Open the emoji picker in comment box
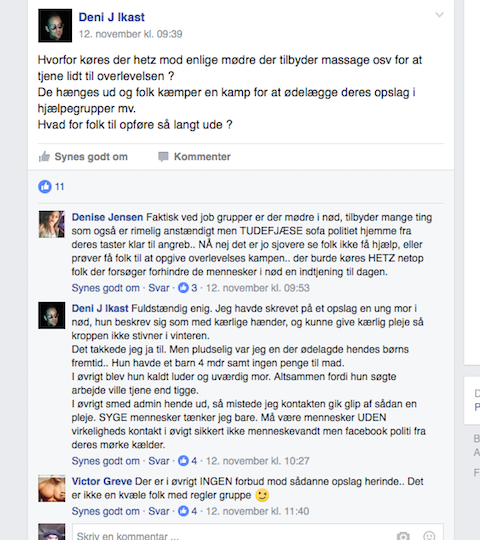480x540 pixels. click(429, 536)
